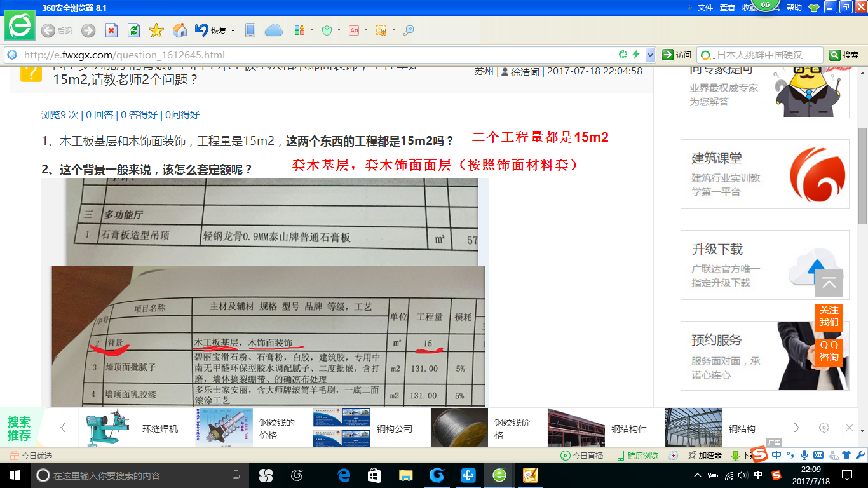
Task: Expand hidden menu items with the double chevron
Action: [689, 8]
